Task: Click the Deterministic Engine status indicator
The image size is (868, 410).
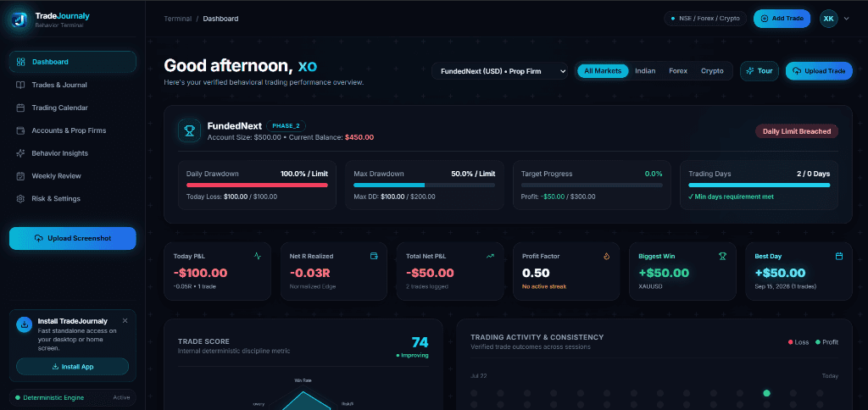Action: pos(73,397)
